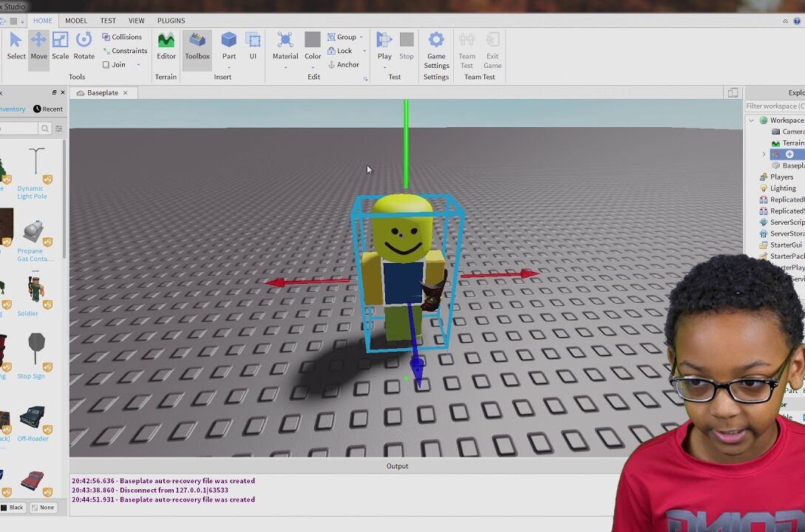Open the Recent toolbox tab
Screen dimensions: 805x532
coord(48,109)
